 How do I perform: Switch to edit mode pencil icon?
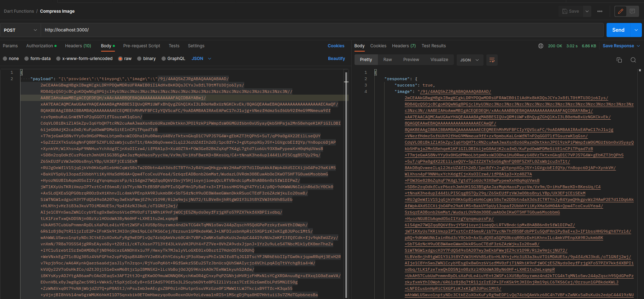tap(620, 11)
